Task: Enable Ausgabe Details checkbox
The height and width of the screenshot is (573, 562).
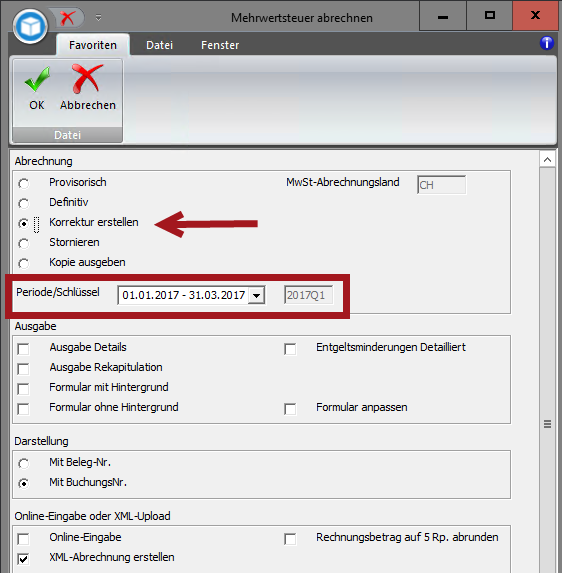Action: click(x=23, y=349)
